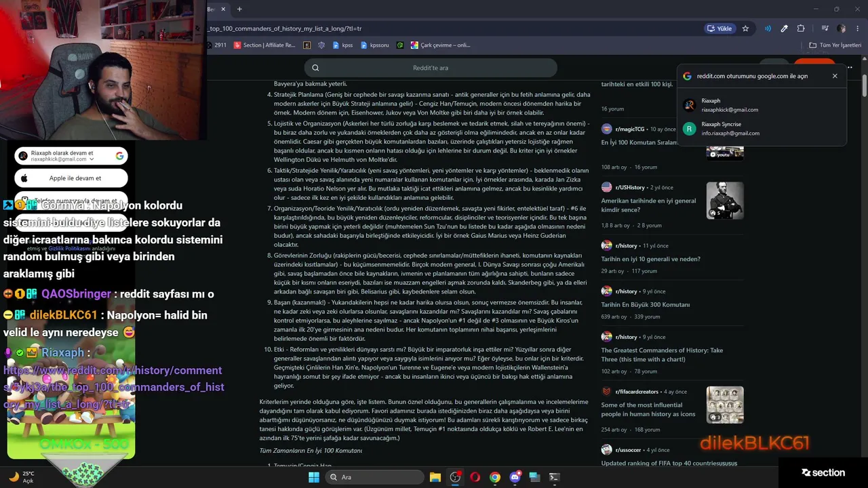Open the weather widget showing 25°C
Viewport: 868px width, 488px height.
[22, 476]
